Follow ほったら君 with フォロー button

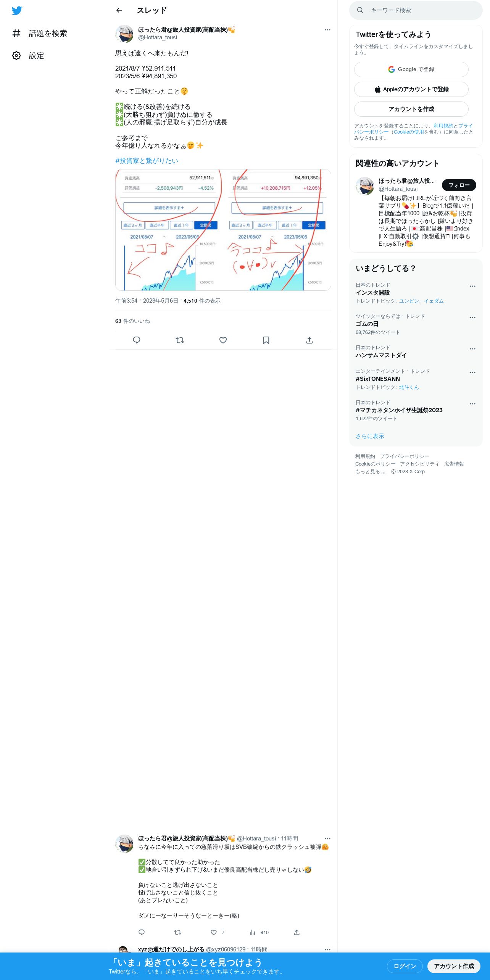pyautogui.click(x=459, y=185)
